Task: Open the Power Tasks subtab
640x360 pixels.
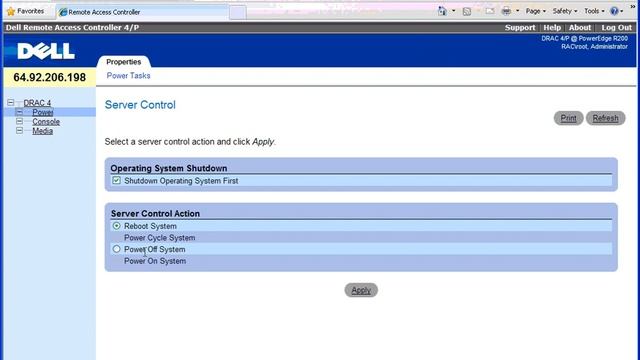Action: point(129,76)
